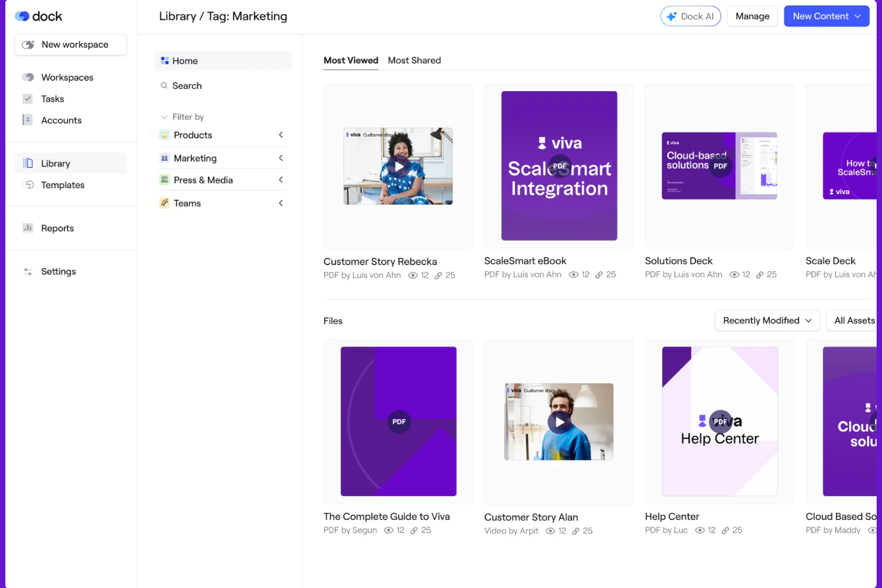Click the 'Video by Arpit' label

pos(511,531)
